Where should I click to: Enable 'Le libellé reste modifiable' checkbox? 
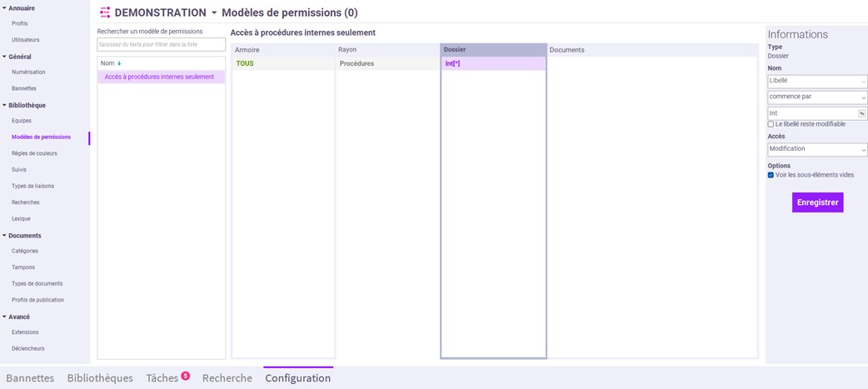coord(771,124)
